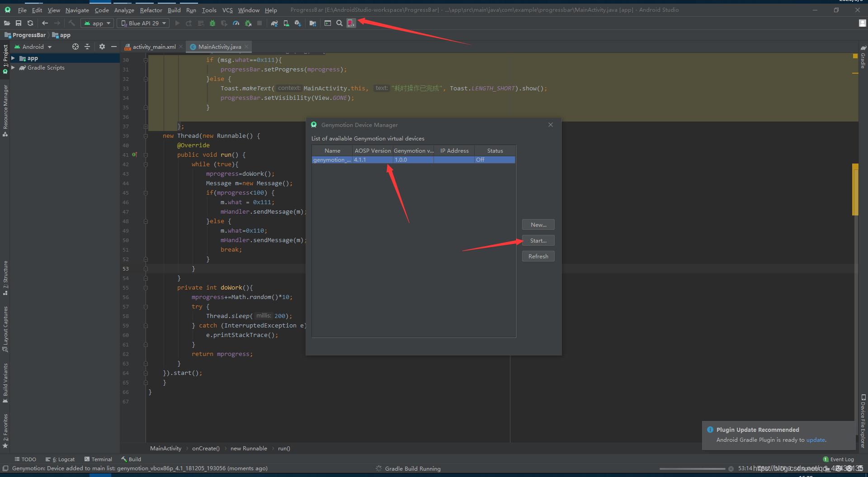868x477 pixels.
Task: Click the scroll-from-source target icon in Project panel
Action: (x=75, y=47)
